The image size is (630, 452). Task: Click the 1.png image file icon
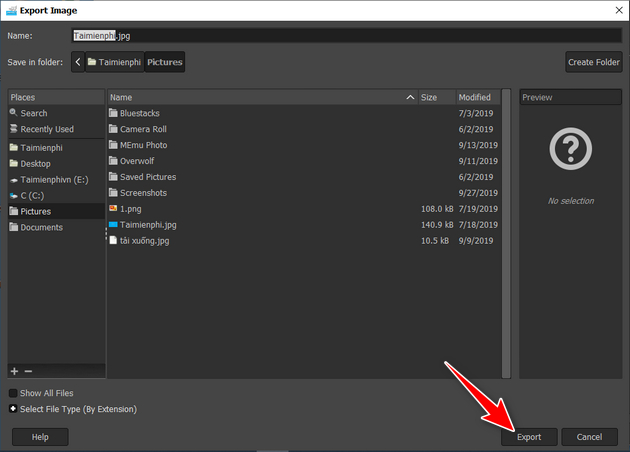click(x=113, y=208)
